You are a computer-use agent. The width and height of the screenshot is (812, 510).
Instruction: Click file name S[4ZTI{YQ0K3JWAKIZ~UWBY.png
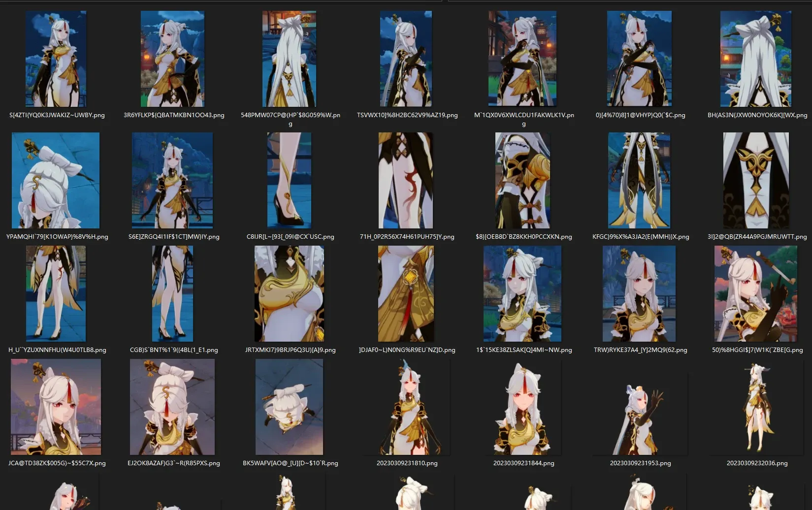pos(57,115)
